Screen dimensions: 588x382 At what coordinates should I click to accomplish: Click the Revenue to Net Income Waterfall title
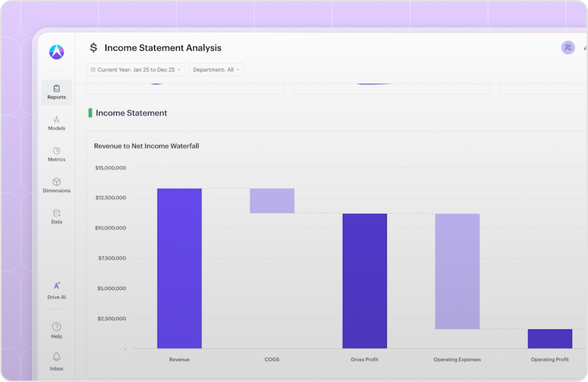point(147,146)
